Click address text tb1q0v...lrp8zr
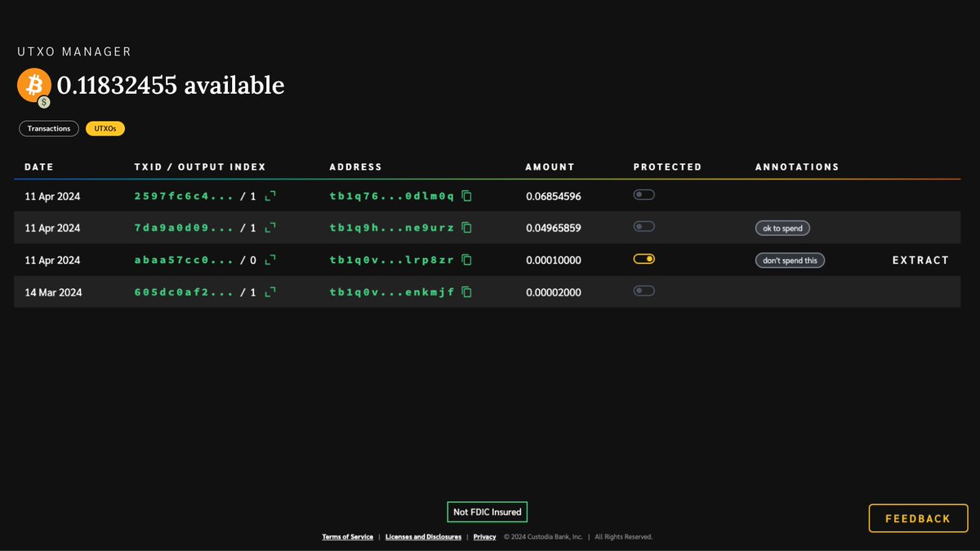980x551 pixels. point(392,260)
